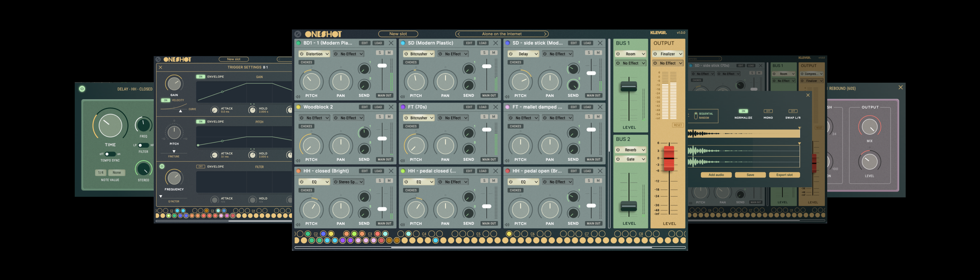The image size is (980, 280).
Task: Open the Reverb dropdown on Bus 2
Action: [x=630, y=150]
